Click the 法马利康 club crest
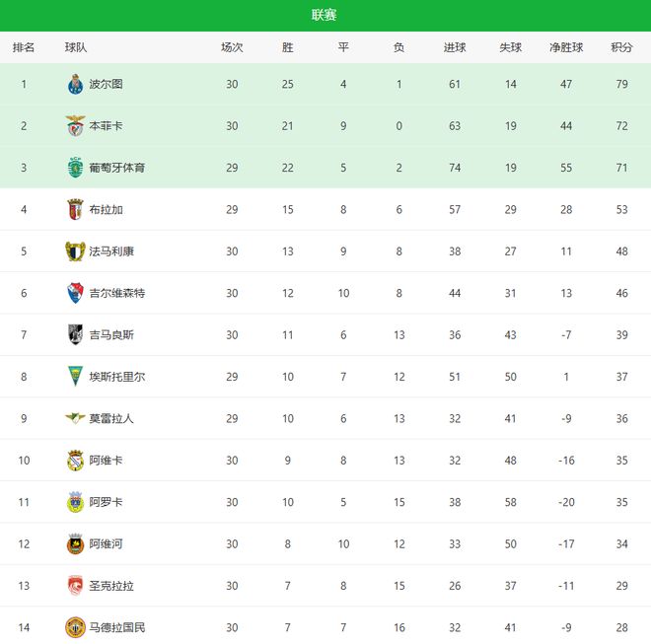This screenshot has height=644, width=651. pos(75,251)
